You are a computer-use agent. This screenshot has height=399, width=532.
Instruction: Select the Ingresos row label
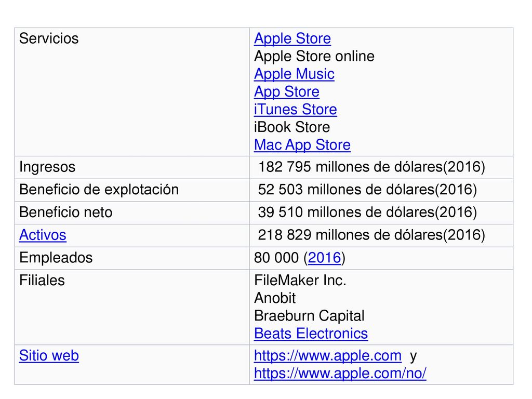pyautogui.click(x=47, y=167)
